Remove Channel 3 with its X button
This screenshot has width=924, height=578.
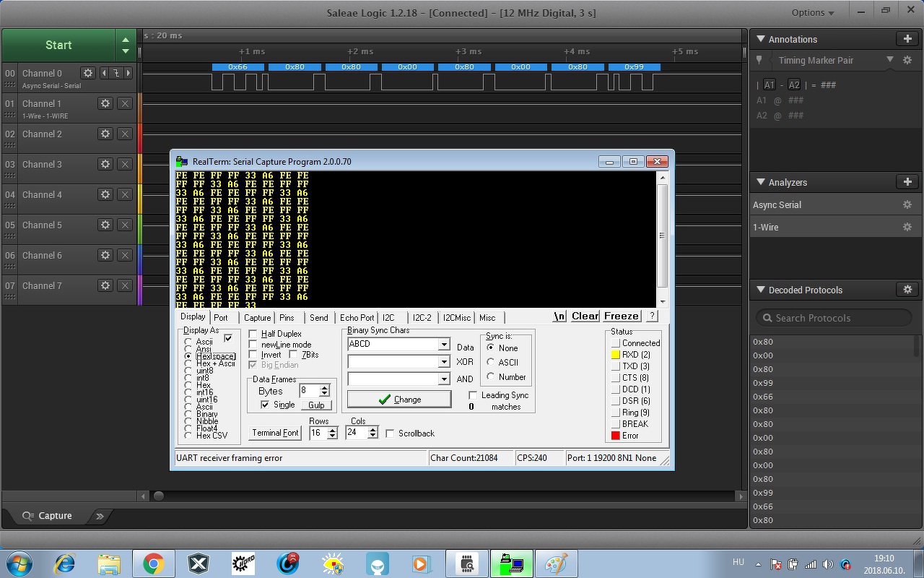pyautogui.click(x=125, y=164)
